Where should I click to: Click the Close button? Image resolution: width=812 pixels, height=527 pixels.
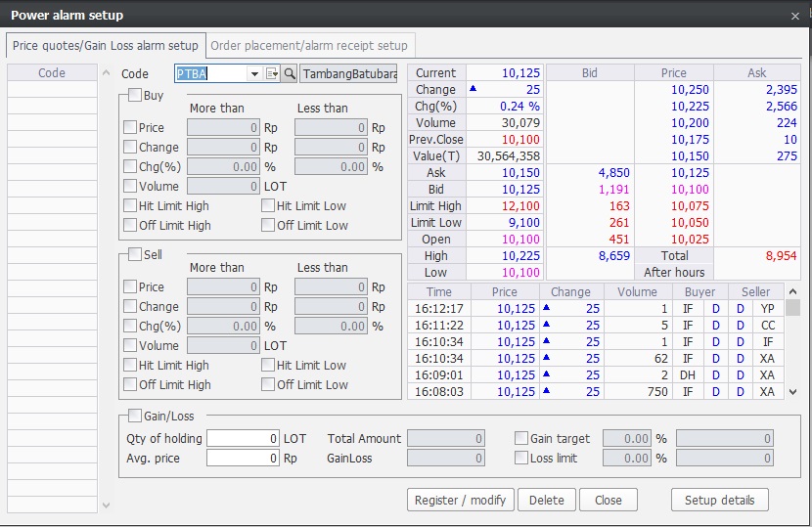[608, 500]
